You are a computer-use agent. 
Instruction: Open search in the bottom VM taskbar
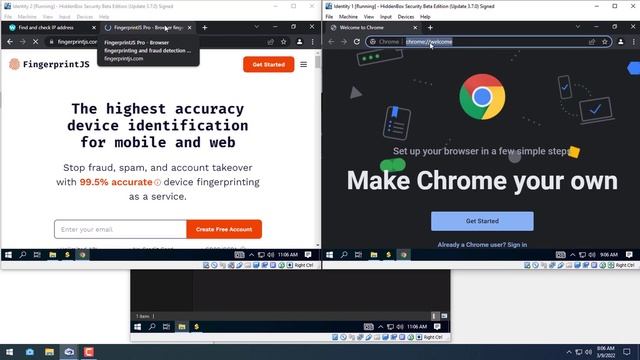click(152, 327)
